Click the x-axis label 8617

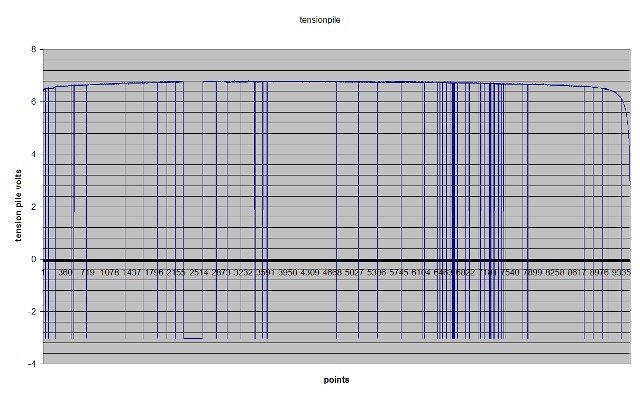point(577,272)
